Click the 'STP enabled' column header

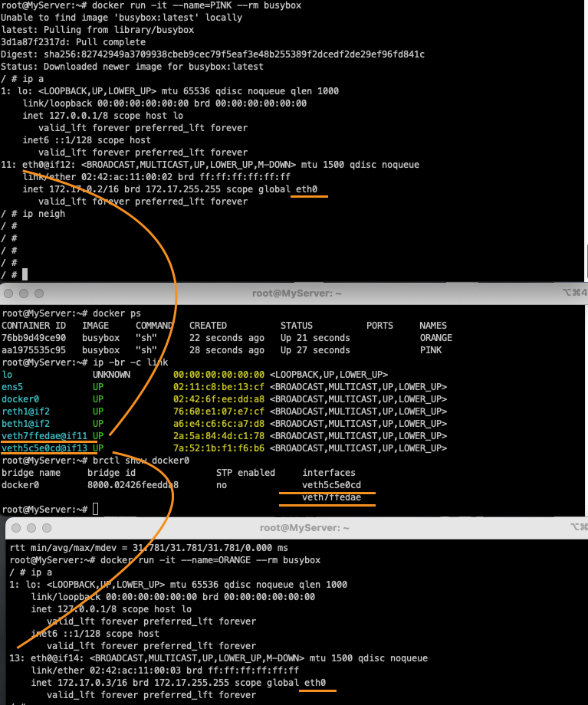[245, 473]
